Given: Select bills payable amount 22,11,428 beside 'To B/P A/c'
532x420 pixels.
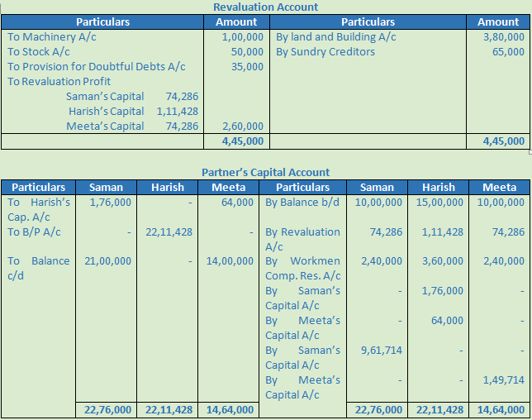Looking at the screenshot, I should (169, 232).
